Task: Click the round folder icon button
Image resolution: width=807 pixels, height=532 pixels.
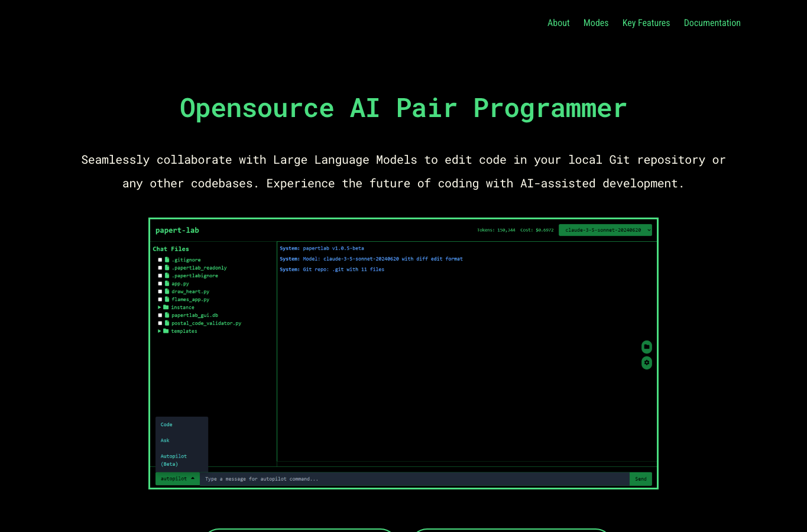Action: click(647, 347)
